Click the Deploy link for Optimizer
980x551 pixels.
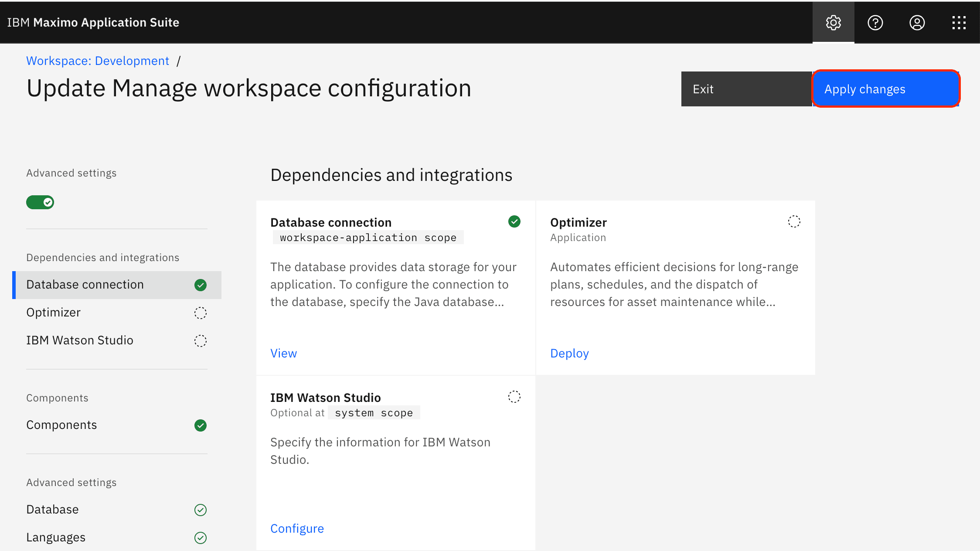pos(569,354)
